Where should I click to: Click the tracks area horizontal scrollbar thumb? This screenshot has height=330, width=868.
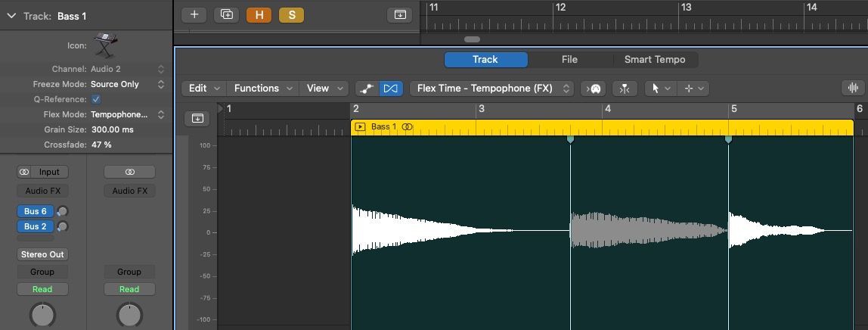coord(473,39)
